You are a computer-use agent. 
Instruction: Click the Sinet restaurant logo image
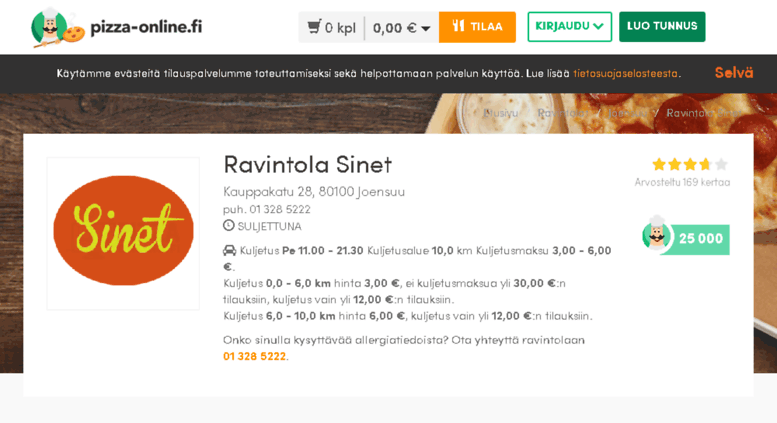tap(123, 233)
